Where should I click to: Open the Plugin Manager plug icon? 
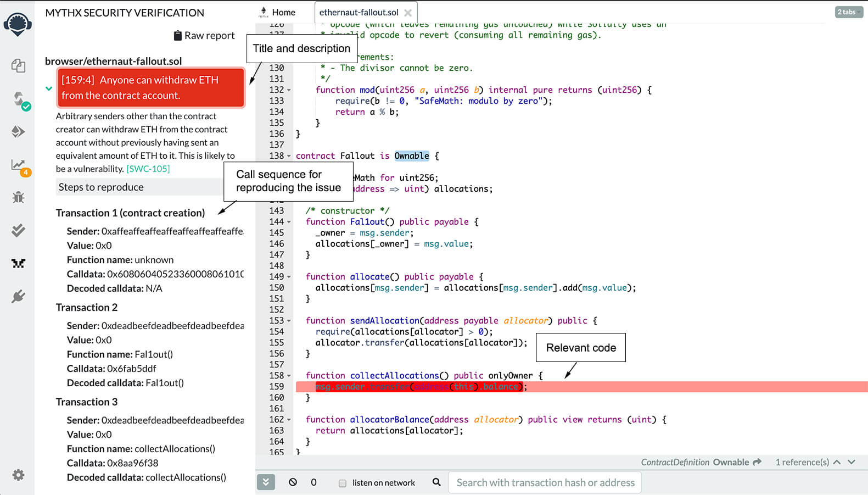click(x=18, y=297)
